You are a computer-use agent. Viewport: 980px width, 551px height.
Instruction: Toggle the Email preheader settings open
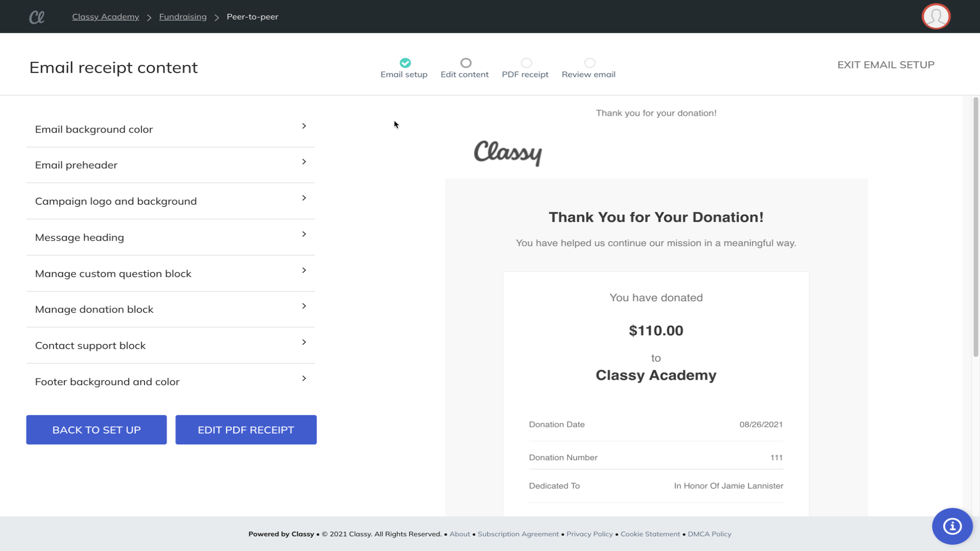(170, 165)
